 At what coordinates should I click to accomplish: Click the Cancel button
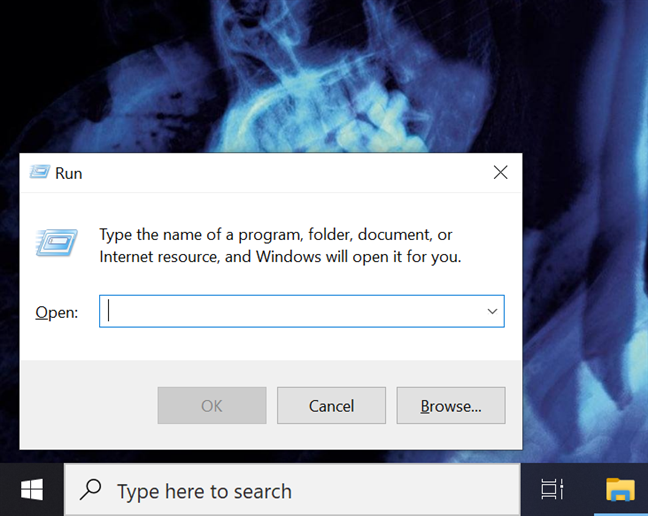331,405
